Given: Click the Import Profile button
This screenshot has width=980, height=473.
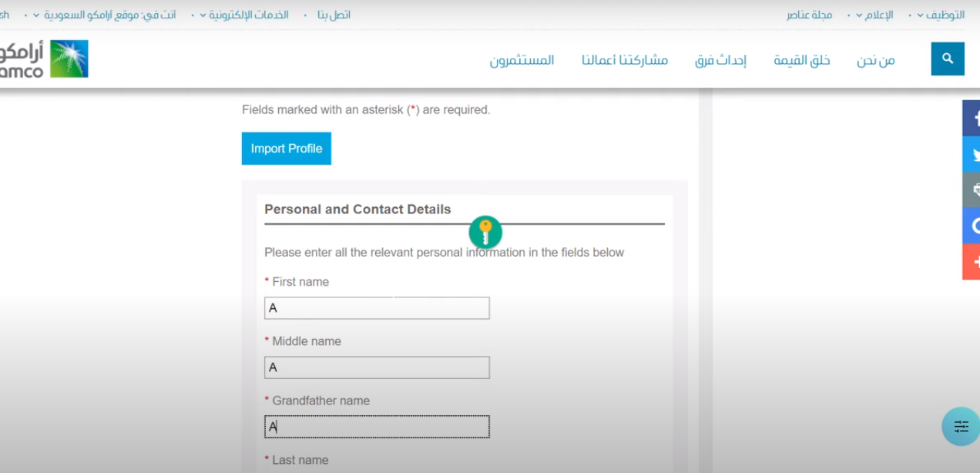Looking at the screenshot, I should click(287, 149).
